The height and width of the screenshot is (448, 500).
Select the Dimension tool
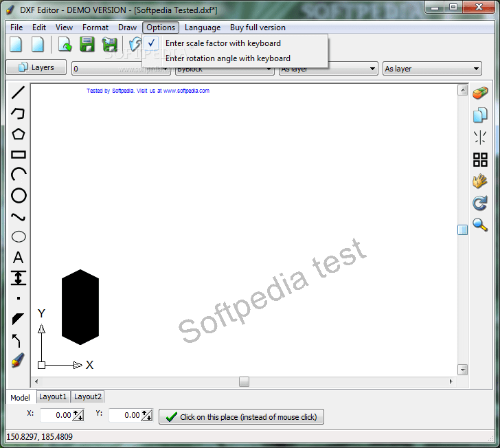(x=18, y=278)
